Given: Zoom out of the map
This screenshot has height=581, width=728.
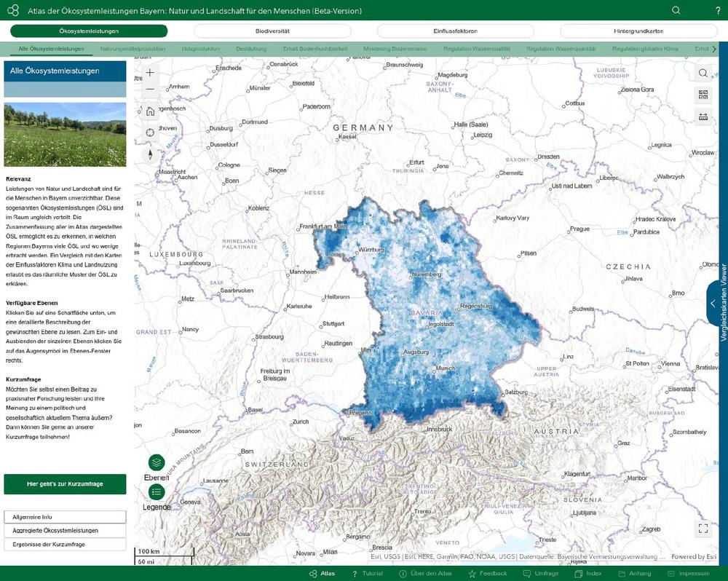Looking at the screenshot, I should point(150,90).
